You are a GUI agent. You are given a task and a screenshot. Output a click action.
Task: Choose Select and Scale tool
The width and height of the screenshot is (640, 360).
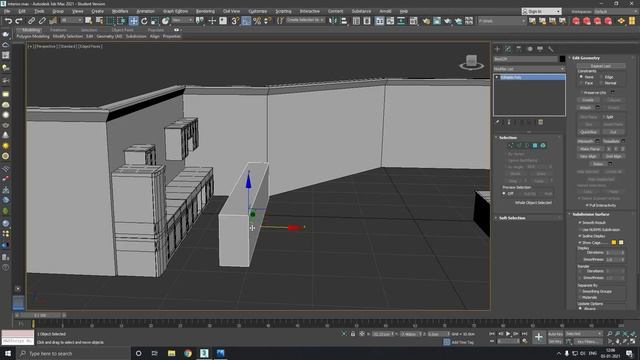(x=155, y=20)
